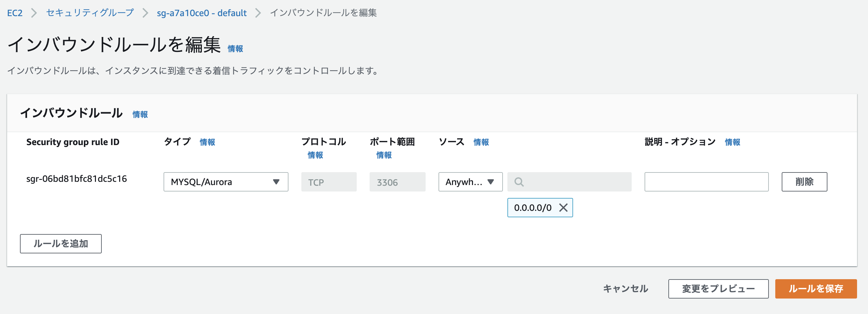Open the Anywhere source dropdown
Viewport: 868px width, 314px height.
pyautogui.click(x=470, y=182)
